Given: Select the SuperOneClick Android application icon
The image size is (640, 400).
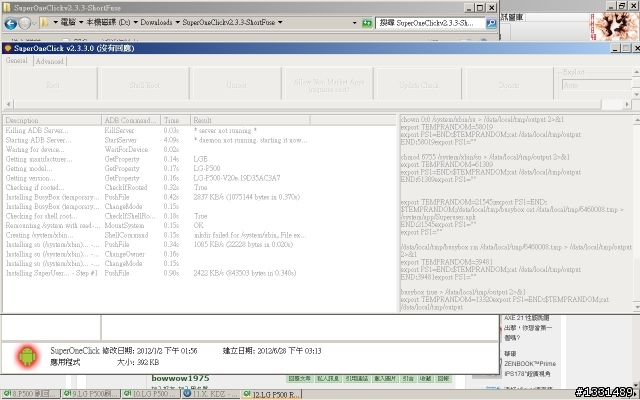Looking at the screenshot, I should (x=27, y=356).
